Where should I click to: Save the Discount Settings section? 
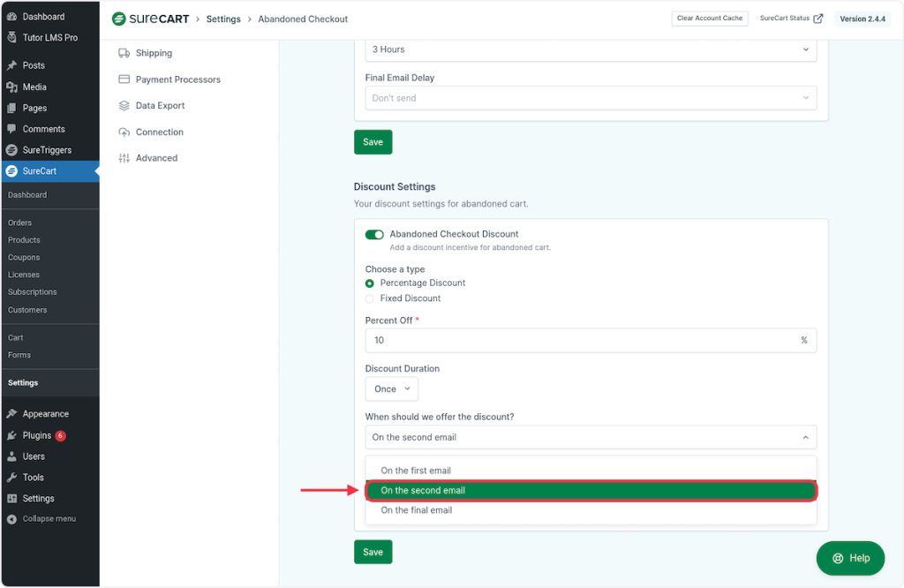(373, 552)
